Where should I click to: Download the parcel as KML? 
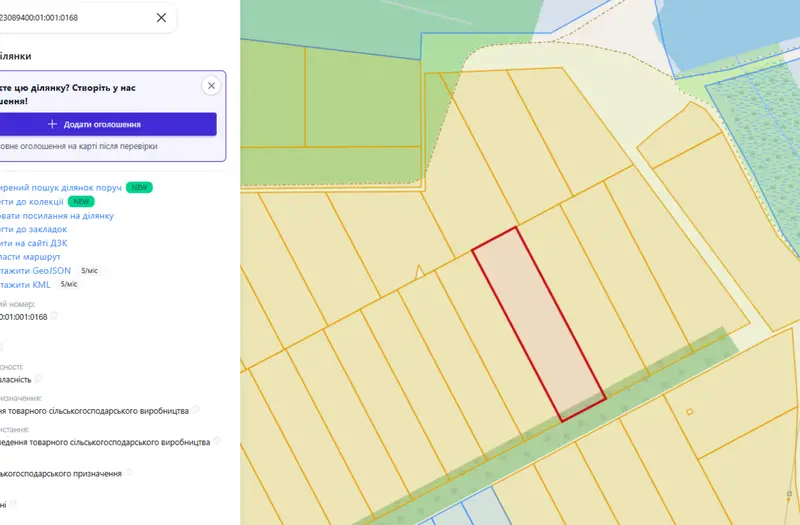pyautogui.click(x=25, y=284)
